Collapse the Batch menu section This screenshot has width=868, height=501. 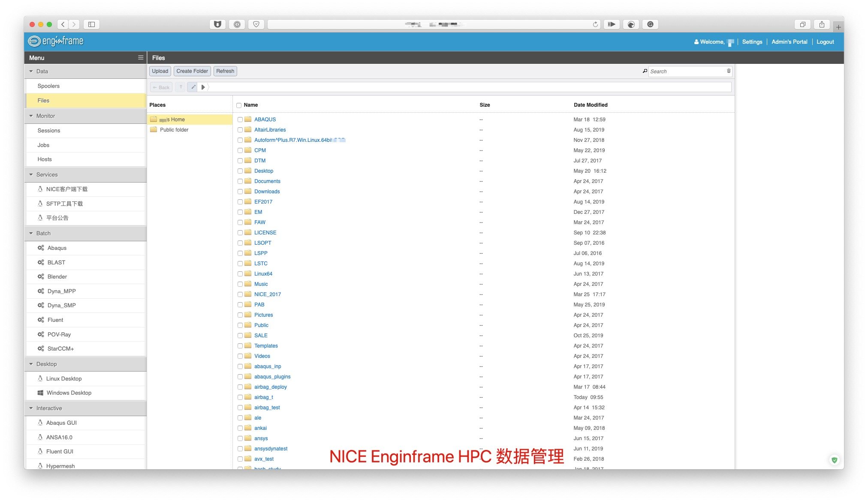pyautogui.click(x=86, y=233)
